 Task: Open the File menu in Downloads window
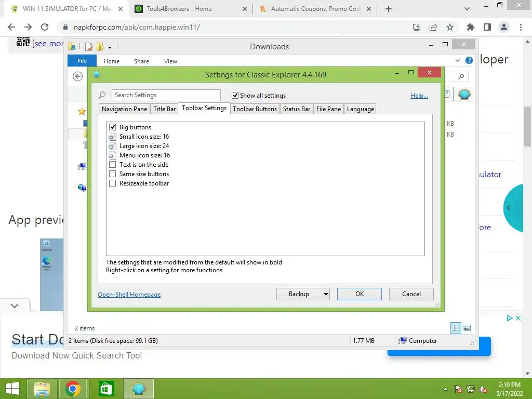pos(82,61)
